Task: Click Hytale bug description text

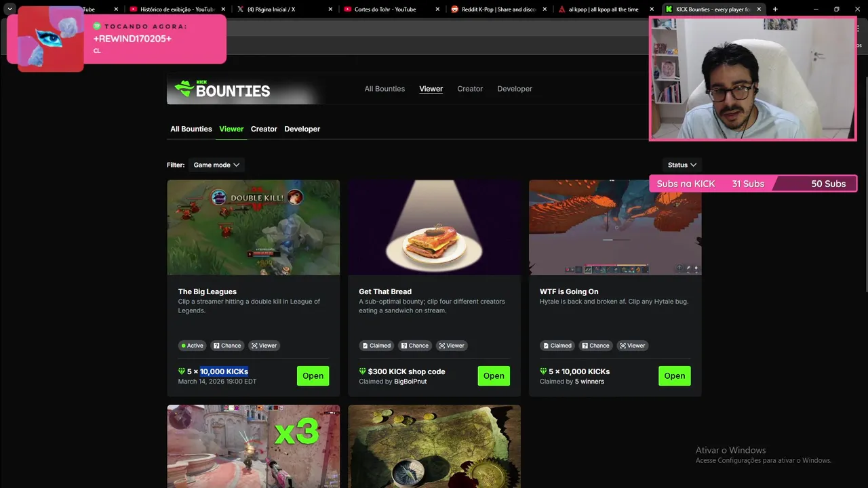Action: (x=614, y=302)
